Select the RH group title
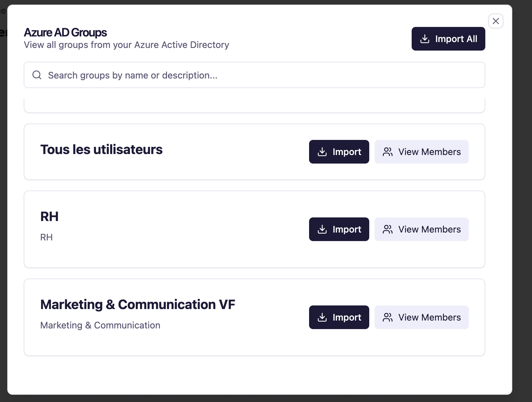The image size is (532, 402). [x=49, y=216]
